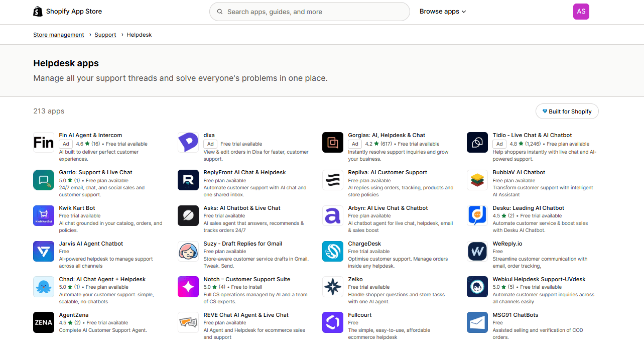Image resolution: width=644 pixels, height=352 pixels.
Task: Open the Suzy Draft Replies icon
Action: click(x=188, y=251)
